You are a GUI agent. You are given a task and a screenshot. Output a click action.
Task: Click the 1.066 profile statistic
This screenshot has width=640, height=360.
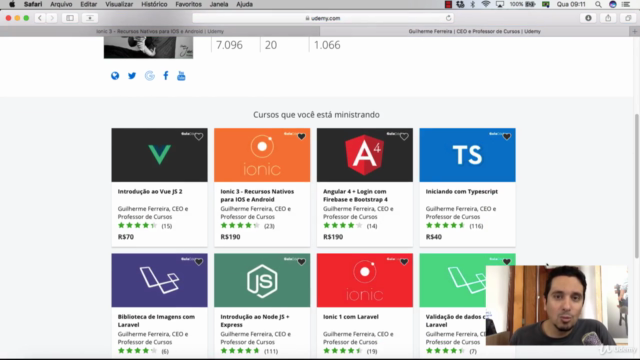(x=327, y=45)
